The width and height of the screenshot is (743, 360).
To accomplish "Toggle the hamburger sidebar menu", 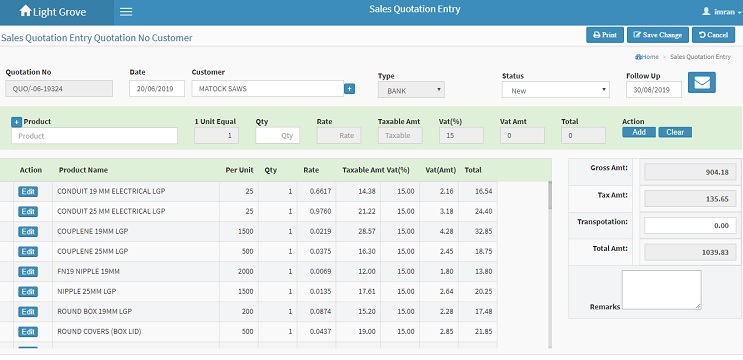I will 126,12.
